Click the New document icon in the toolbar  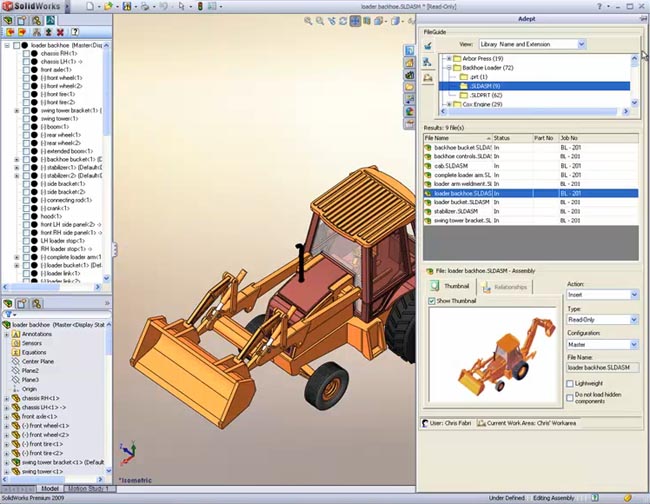click(90, 7)
